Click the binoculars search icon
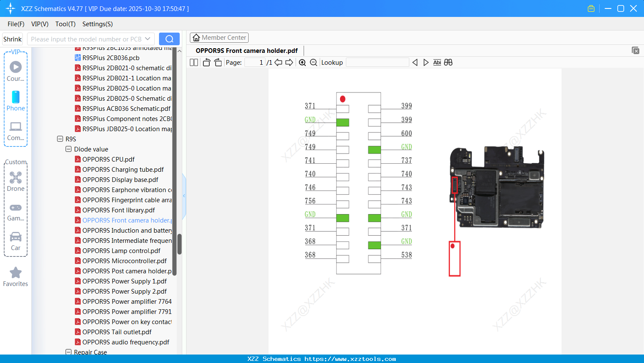 (448, 63)
